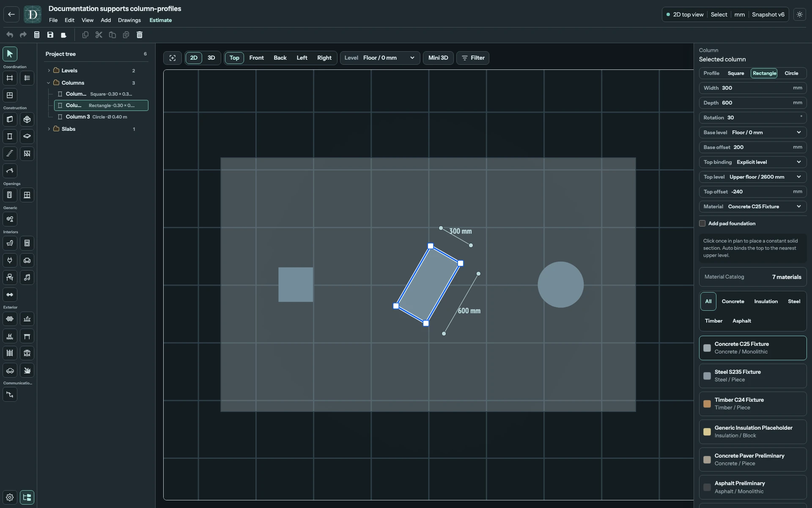This screenshot has width=812, height=508.
Task: Set profile to Circle
Action: pyautogui.click(x=791, y=73)
